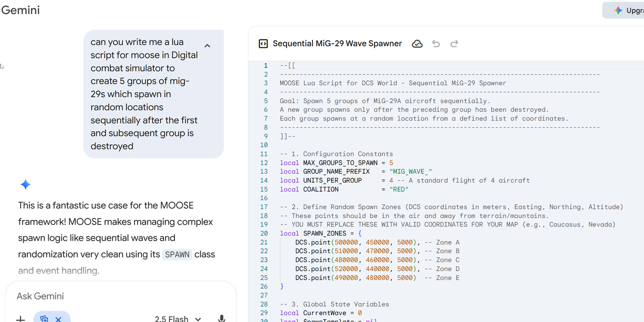Click the "RED" coalition string
Image resolution: width=644 pixels, height=322 pixels.
[x=398, y=189]
